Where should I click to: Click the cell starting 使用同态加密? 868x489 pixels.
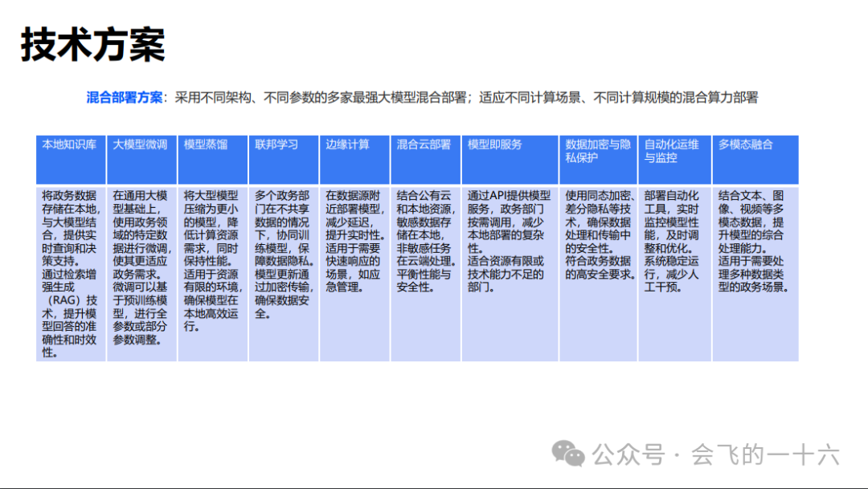click(x=599, y=274)
